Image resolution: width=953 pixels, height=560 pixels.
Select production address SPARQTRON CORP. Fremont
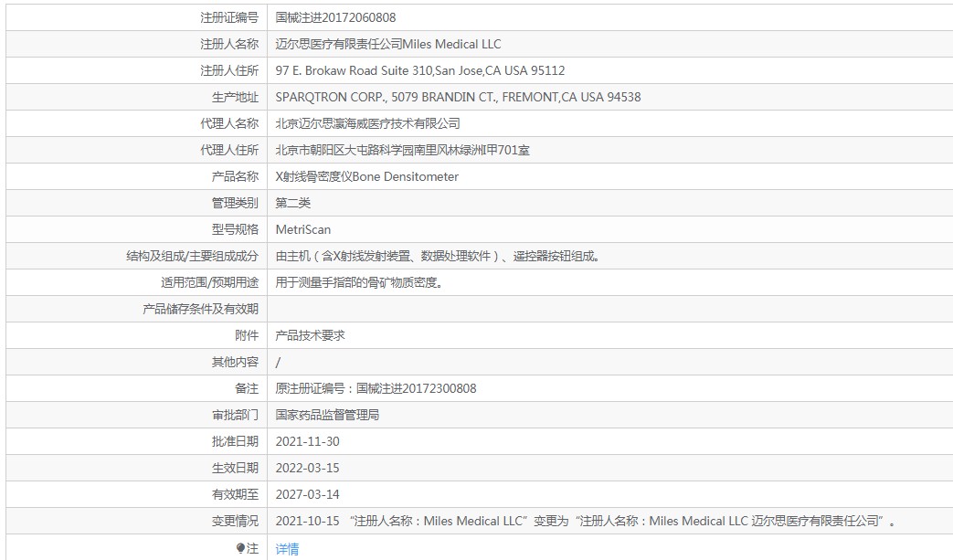click(x=459, y=97)
